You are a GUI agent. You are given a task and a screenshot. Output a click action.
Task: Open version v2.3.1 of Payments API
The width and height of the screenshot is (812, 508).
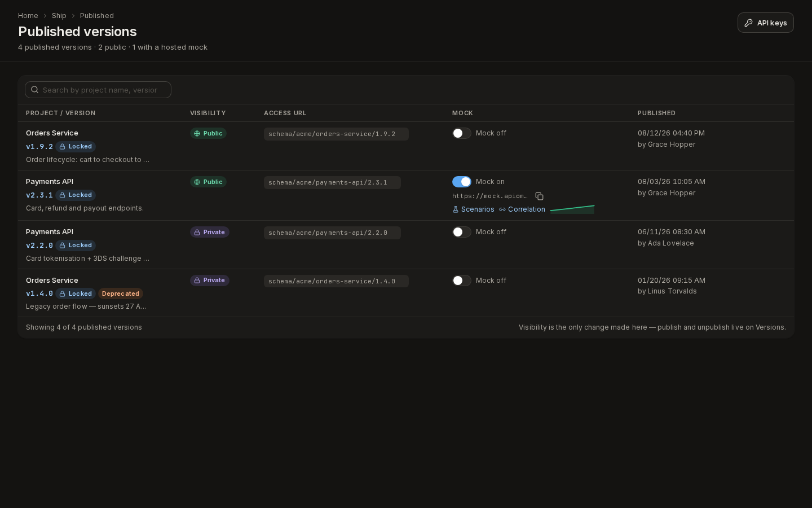pyautogui.click(x=39, y=195)
